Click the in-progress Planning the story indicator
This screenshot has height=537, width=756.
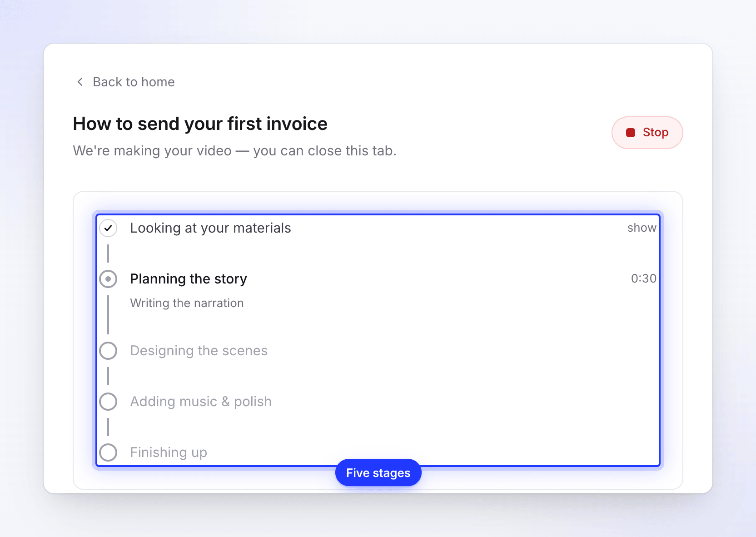[108, 279]
